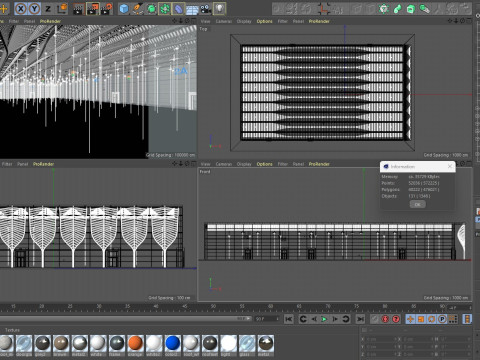480x360 pixels.
Task: Click OK in Information dialog
Action: 417,204
